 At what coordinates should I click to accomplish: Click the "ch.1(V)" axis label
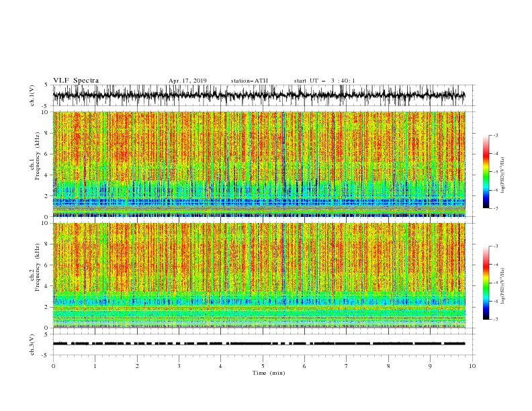32,95
